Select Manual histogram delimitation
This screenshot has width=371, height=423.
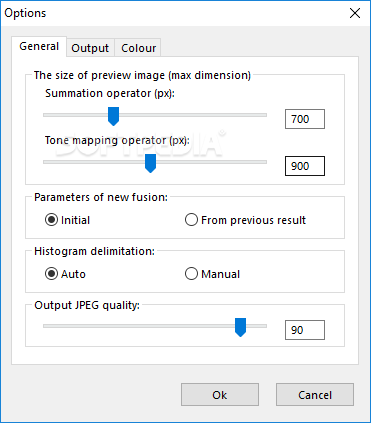pyautogui.click(x=212, y=274)
